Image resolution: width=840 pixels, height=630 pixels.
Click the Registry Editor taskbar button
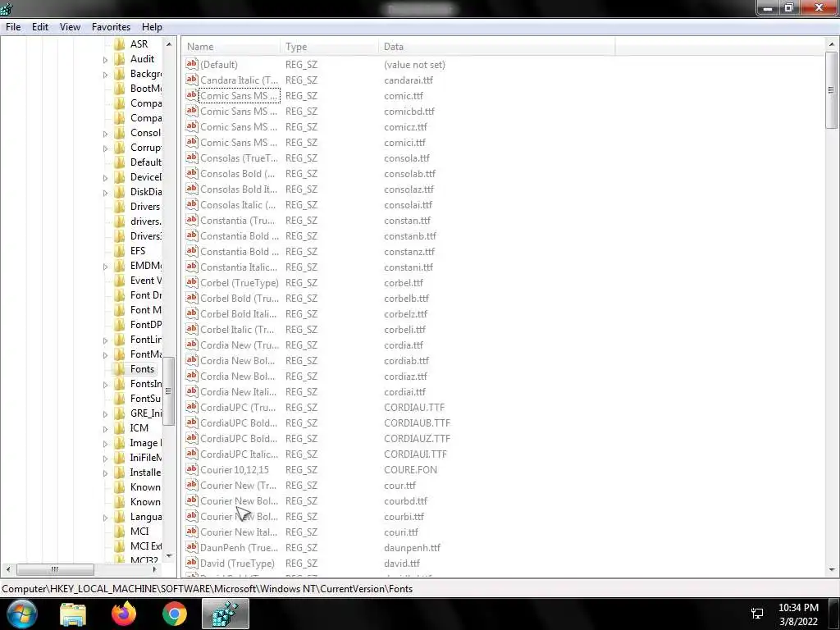226,614
